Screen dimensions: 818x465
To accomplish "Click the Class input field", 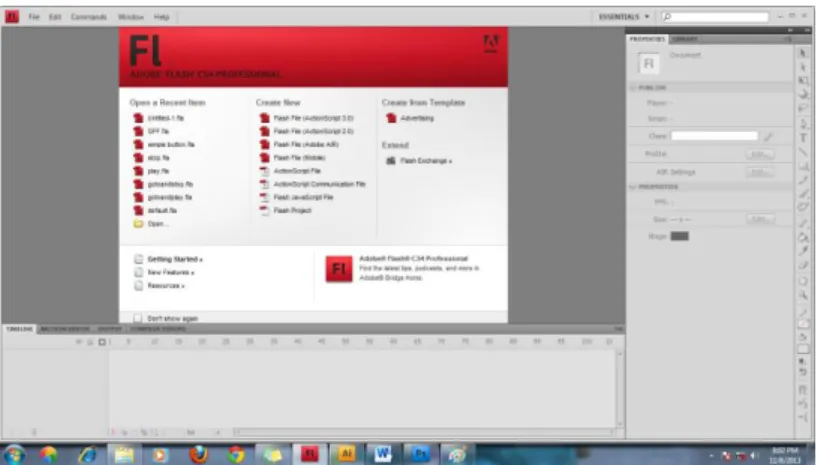I will tap(714, 136).
